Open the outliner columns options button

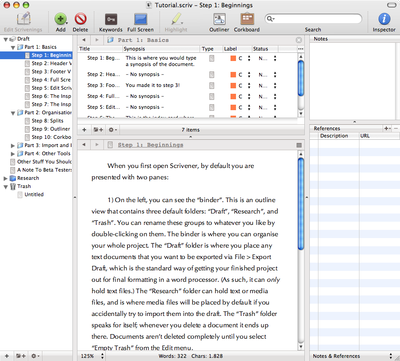(300, 49)
